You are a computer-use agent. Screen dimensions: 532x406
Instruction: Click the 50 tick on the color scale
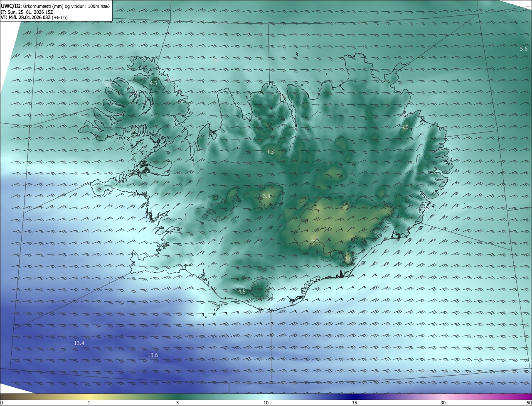[529, 403]
